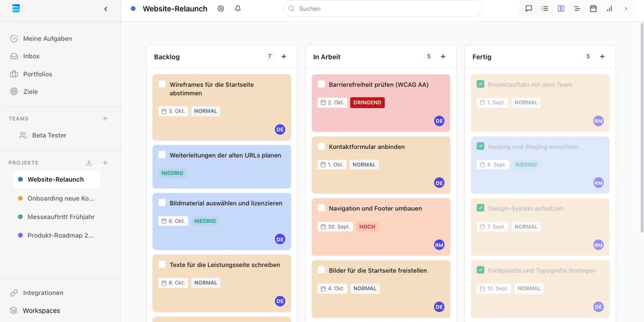Click the 3. Okt. due date chip
The width and height of the screenshot is (644, 322).
point(174,111)
